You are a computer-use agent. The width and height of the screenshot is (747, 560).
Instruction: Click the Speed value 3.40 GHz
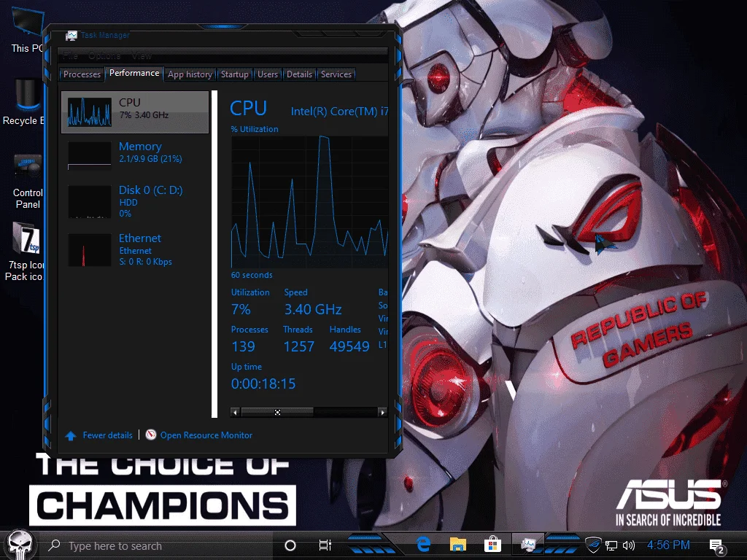tap(312, 309)
